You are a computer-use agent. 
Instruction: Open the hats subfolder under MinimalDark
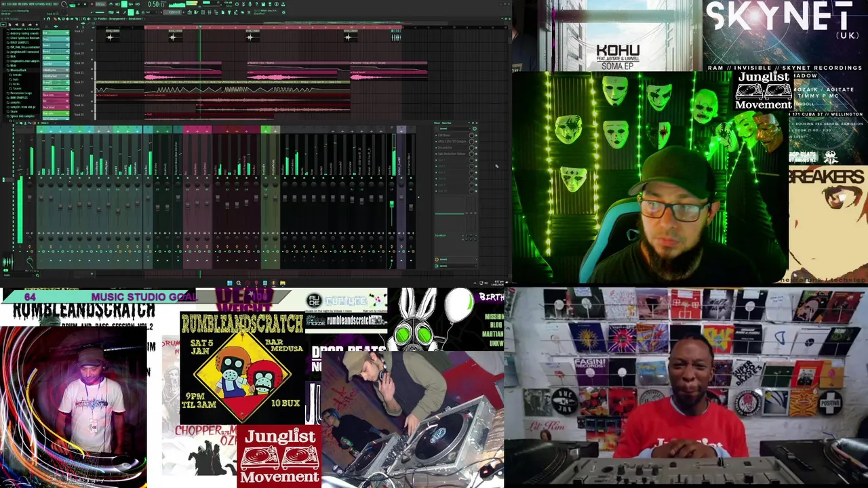(16, 79)
